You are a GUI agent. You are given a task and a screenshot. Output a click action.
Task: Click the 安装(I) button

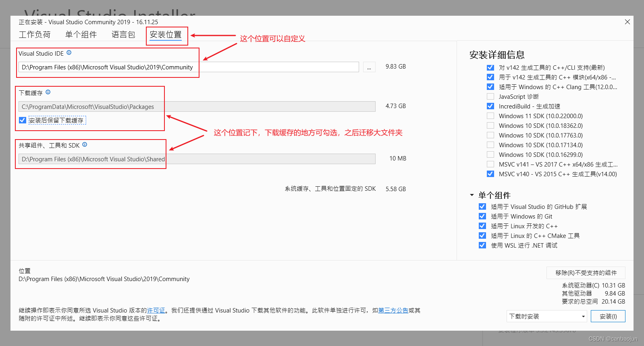pyautogui.click(x=608, y=316)
